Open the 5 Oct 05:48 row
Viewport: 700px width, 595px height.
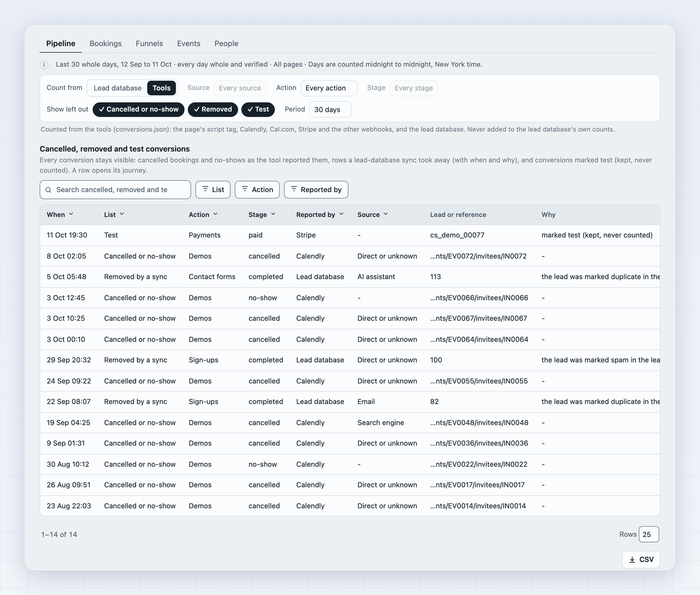[x=350, y=277]
